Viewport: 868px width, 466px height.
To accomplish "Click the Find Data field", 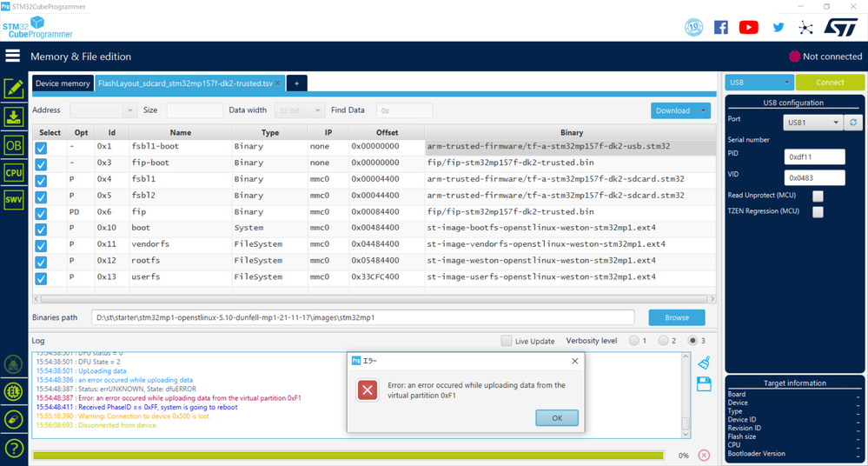I will (x=404, y=110).
